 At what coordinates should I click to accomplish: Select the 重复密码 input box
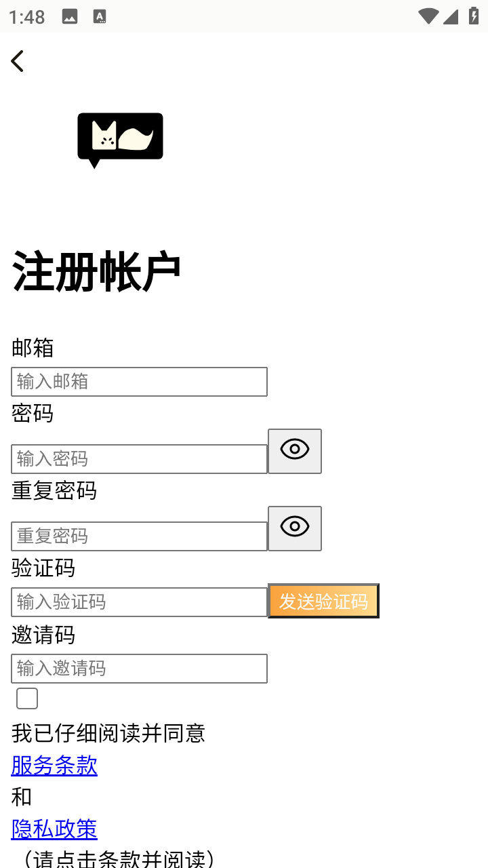[x=139, y=536]
